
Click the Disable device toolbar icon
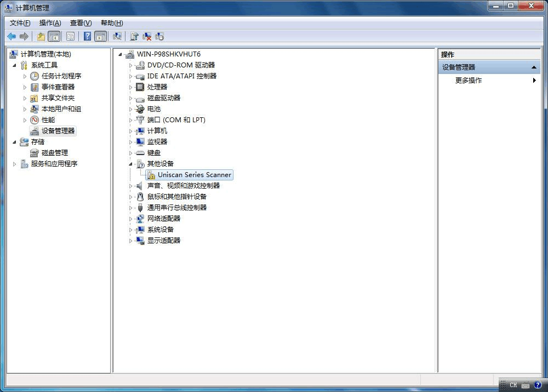pos(159,36)
